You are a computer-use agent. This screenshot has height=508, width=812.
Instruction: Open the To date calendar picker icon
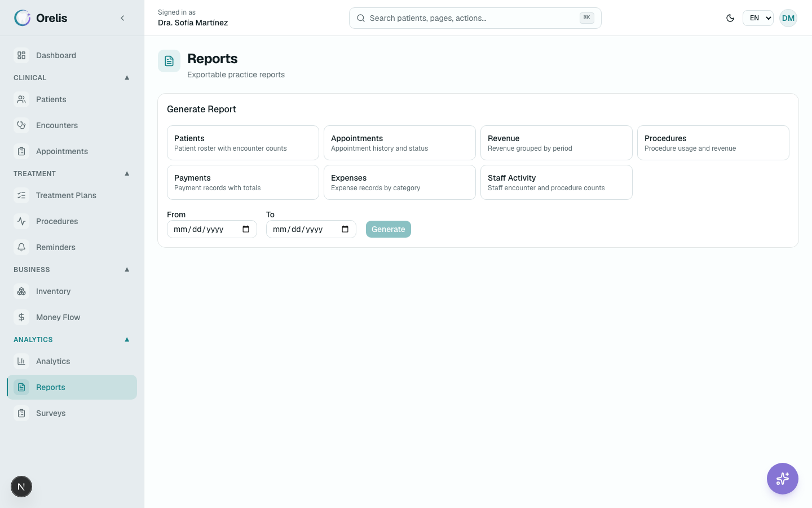(x=345, y=229)
